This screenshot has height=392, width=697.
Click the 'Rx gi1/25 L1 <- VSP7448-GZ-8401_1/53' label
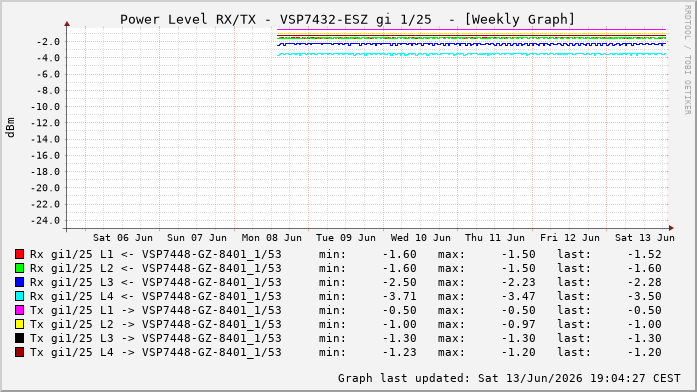click(x=156, y=255)
